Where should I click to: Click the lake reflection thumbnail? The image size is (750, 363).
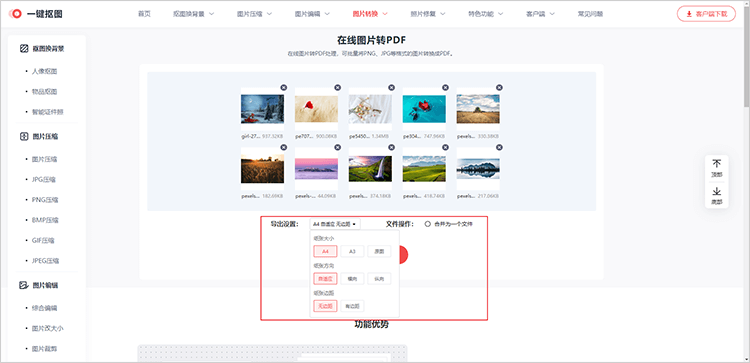click(x=478, y=168)
